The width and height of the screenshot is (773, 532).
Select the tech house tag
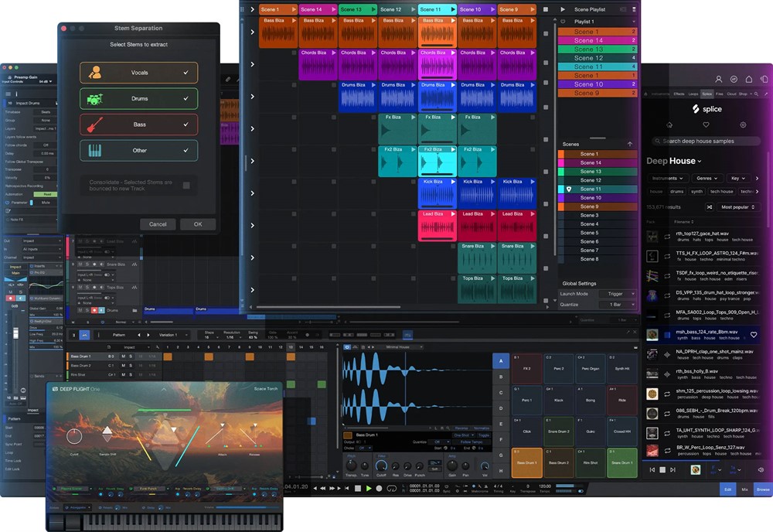[x=722, y=191]
